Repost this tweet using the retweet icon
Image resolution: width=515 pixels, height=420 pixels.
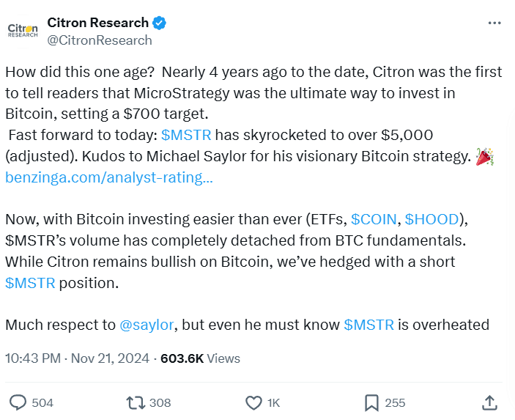pos(136,402)
